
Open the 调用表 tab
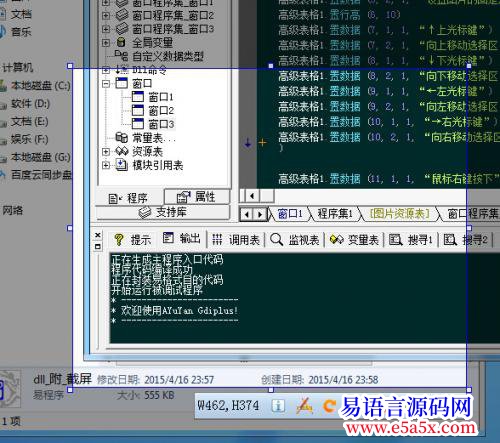pyautogui.click(x=236, y=240)
